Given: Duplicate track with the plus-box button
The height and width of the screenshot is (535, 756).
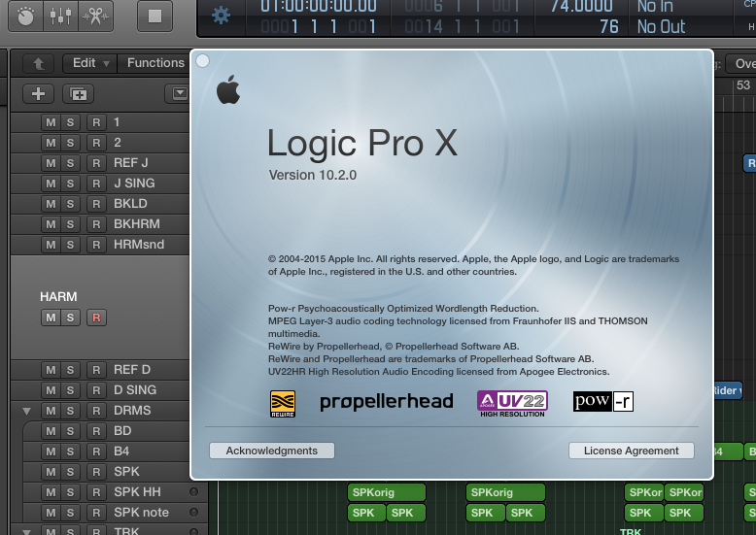Looking at the screenshot, I should click(x=78, y=93).
